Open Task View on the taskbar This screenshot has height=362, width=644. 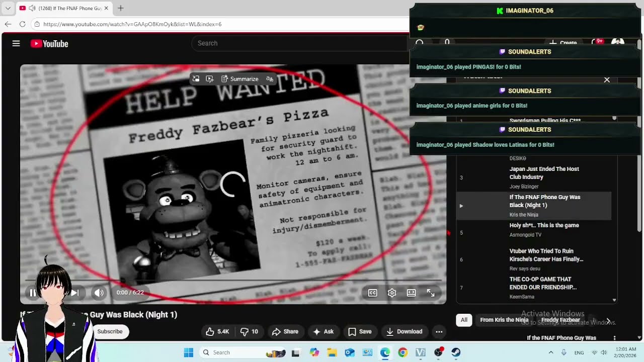coord(295,352)
